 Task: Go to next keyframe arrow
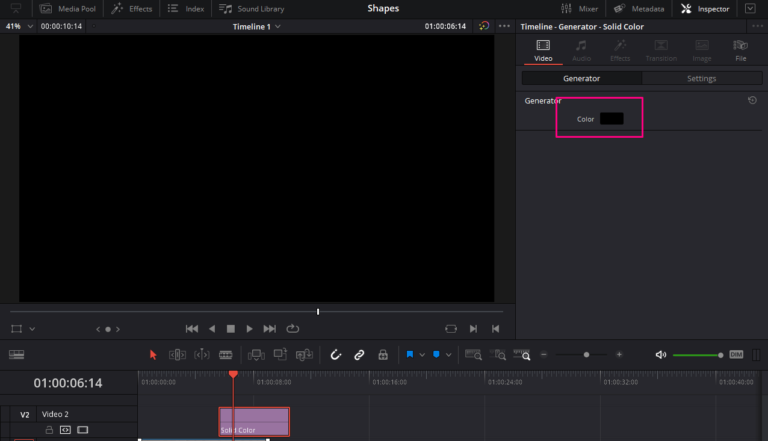point(118,329)
